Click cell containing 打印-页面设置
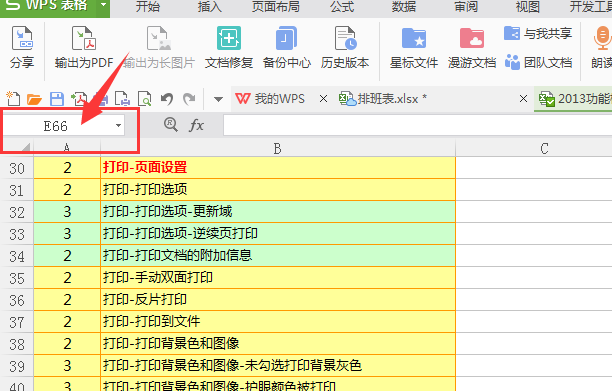Image resolution: width=612 pixels, height=391 pixels. [278, 168]
